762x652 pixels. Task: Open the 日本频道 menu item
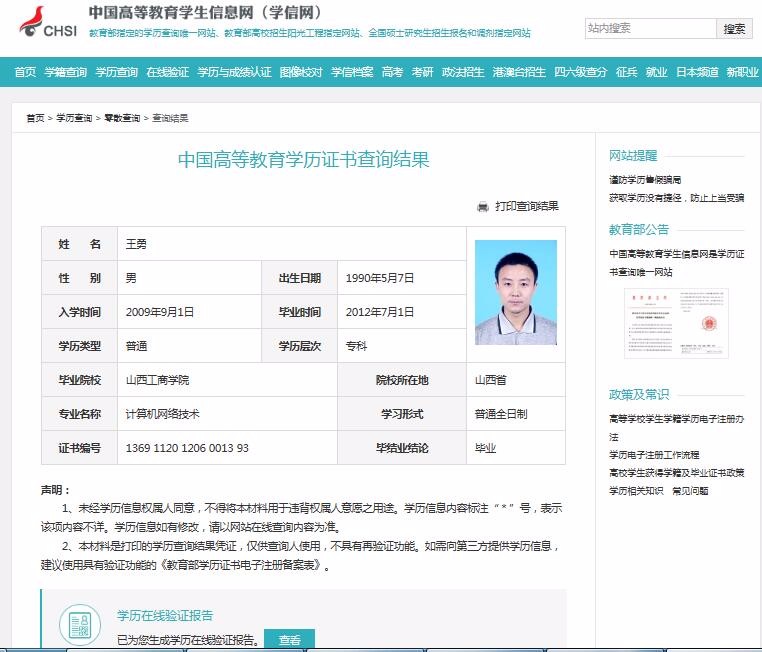pos(697,72)
